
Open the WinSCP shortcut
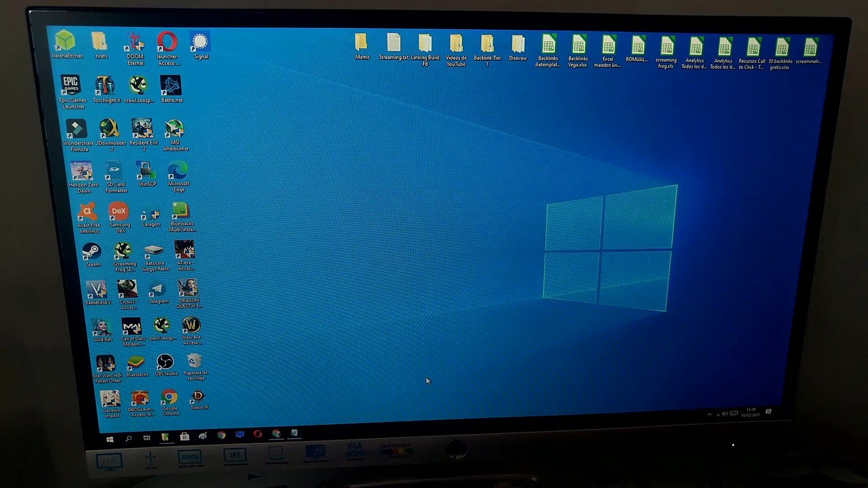[146, 174]
